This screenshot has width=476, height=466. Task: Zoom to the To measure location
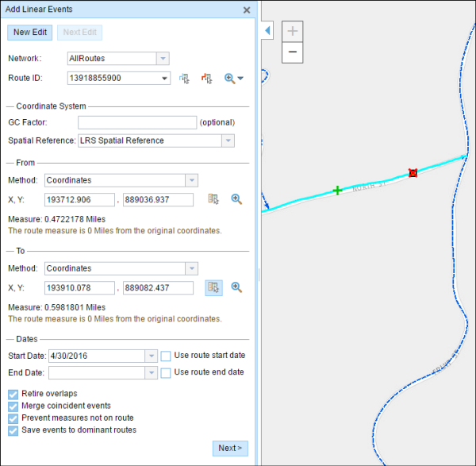coord(236,287)
